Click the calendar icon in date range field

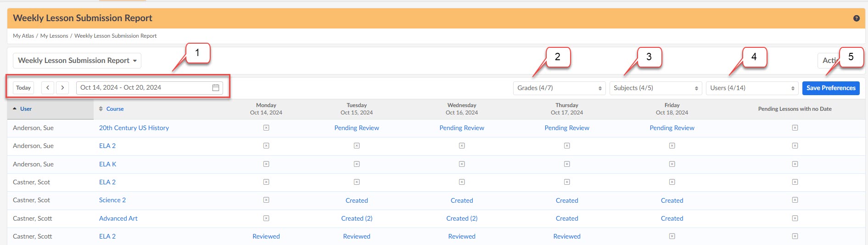coord(216,88)
